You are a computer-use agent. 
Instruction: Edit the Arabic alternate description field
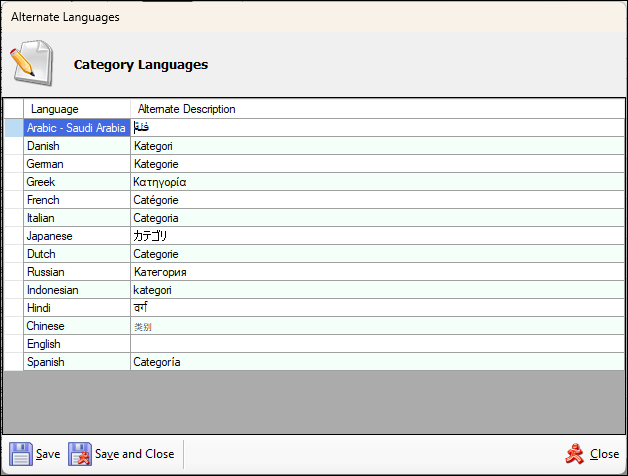coord(377,128)
